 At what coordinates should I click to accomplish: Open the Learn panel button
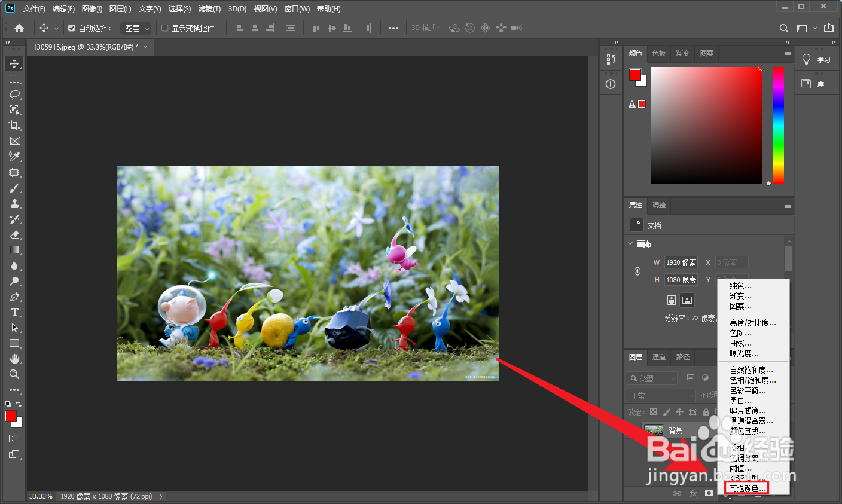pos(817,59)
